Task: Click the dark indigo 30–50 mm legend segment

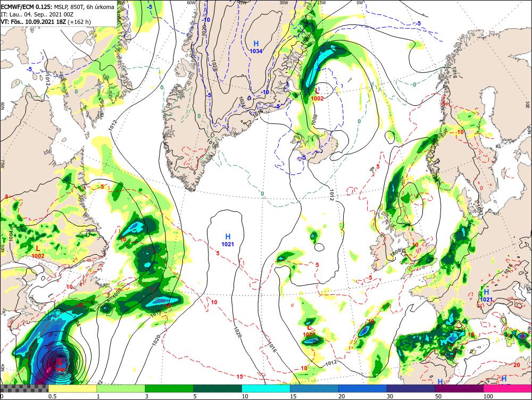Action: point(411,388)
